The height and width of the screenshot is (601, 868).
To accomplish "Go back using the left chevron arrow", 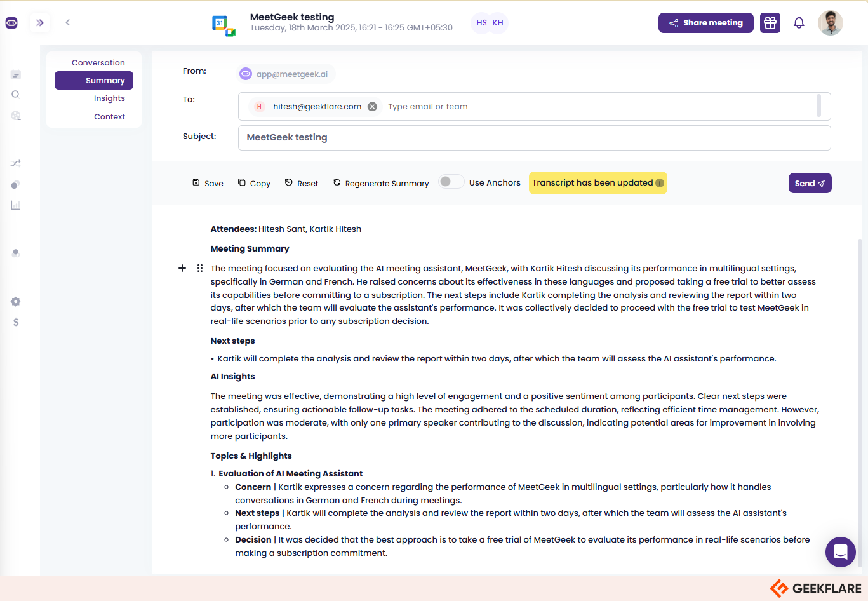I will tap(67, 22).
